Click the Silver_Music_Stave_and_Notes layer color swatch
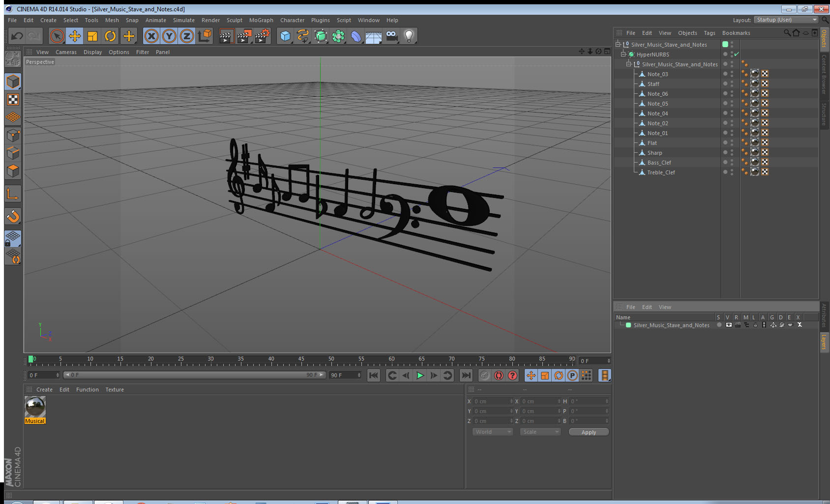Screen dimensions: 830x504 point(628,325)
